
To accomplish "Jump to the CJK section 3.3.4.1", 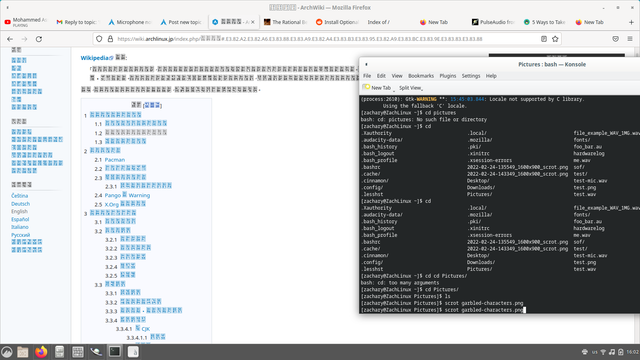I will (142, 329).
